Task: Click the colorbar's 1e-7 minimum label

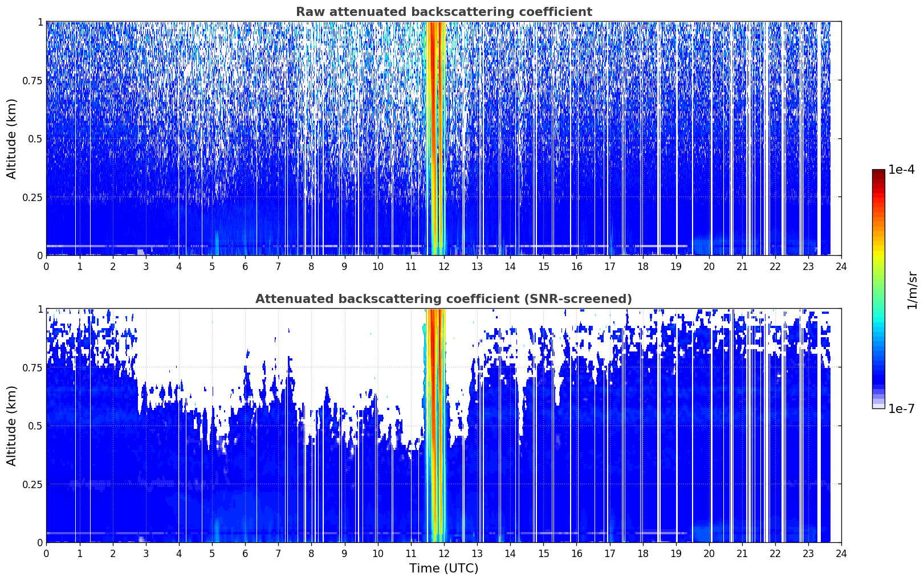Action: pos(901,409)
